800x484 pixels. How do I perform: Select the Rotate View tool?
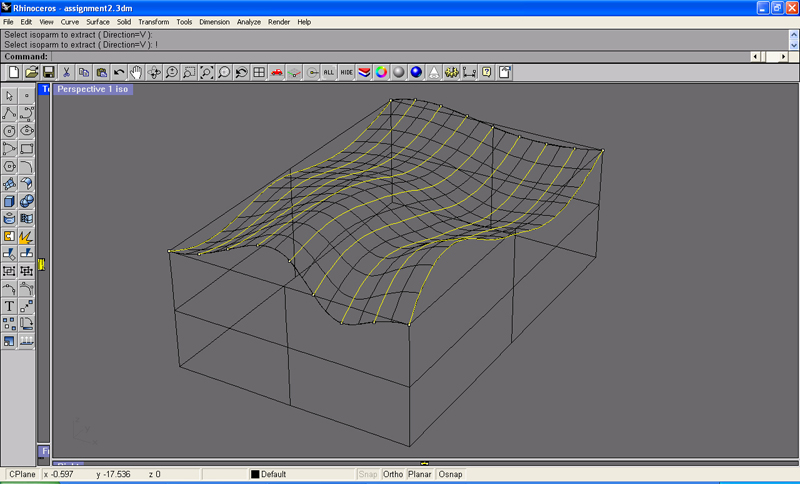(154, 72)
